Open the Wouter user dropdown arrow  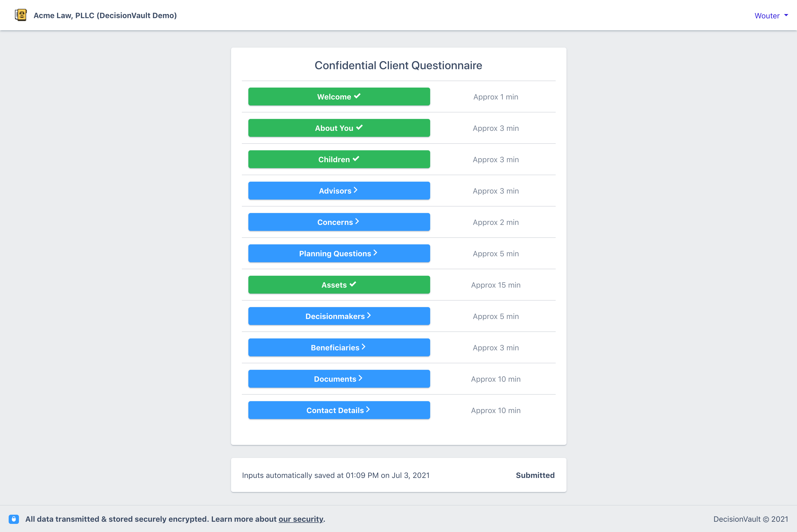pyautogui.click(x=786, y=15)
